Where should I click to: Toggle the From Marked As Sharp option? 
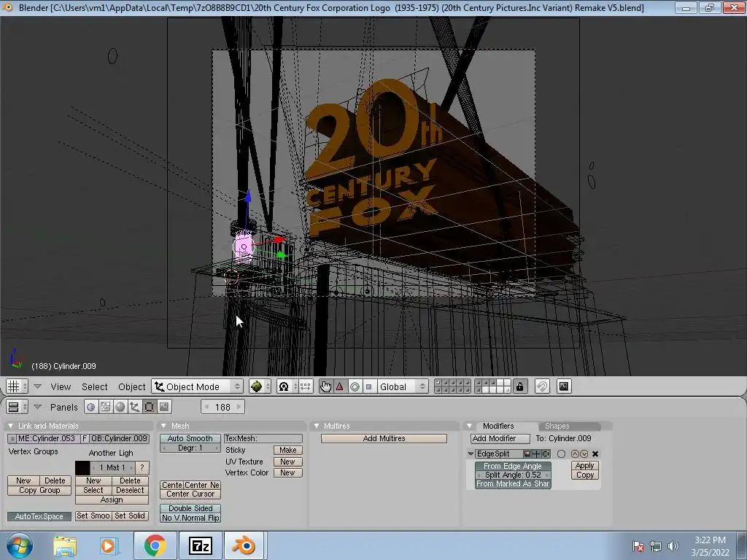click(x=513, y=483)
